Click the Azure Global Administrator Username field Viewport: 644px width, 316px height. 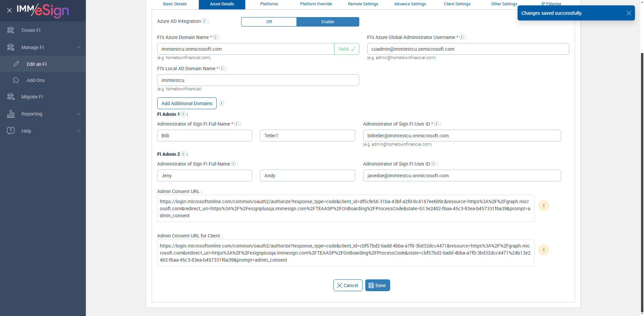coord(468,49)
